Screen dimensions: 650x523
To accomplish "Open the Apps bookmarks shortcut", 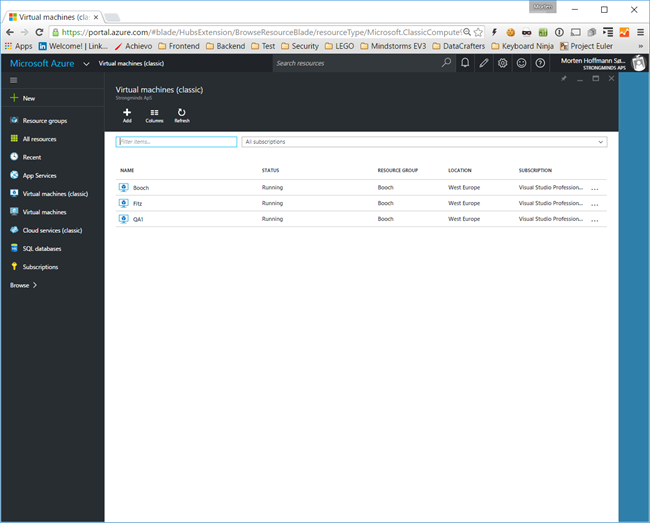I will click(18, 46).
